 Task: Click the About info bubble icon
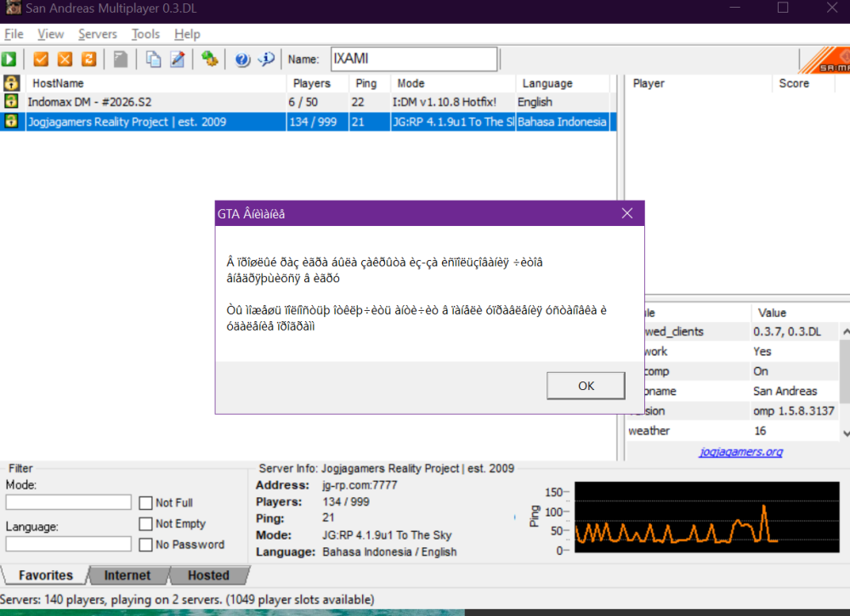266,59
